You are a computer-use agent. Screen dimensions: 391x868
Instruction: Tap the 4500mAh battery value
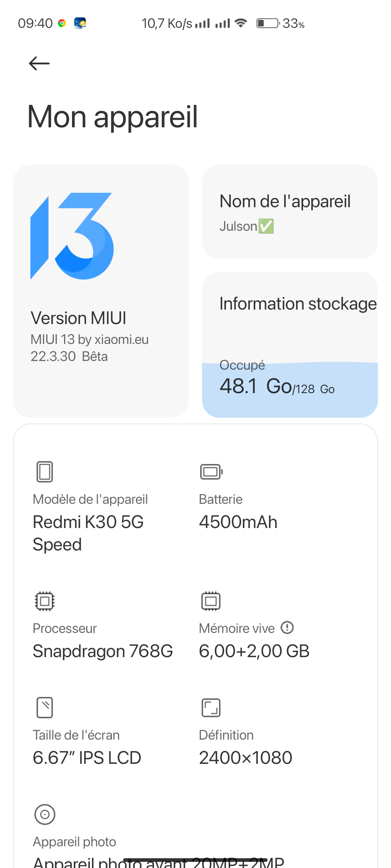click(x=238, y=522)
